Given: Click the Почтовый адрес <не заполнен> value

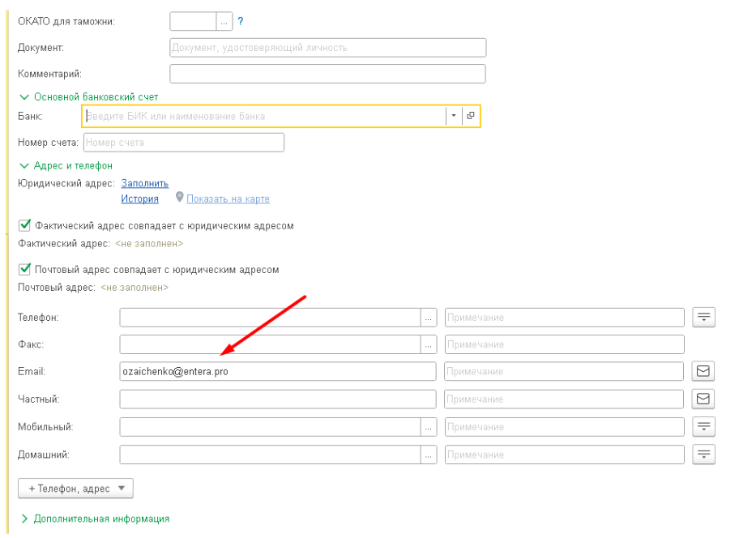Looking at the screenshot, I should [135, 288].
